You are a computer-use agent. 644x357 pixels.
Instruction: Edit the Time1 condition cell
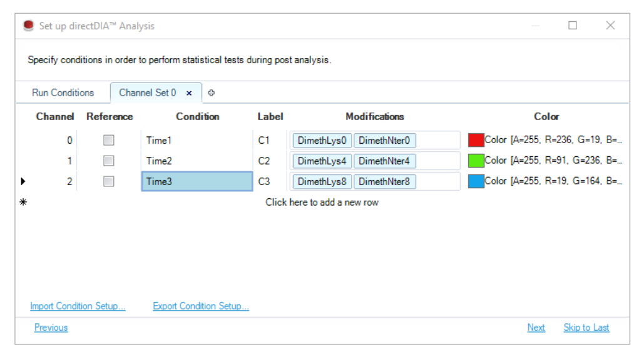(x=197, y=140)
